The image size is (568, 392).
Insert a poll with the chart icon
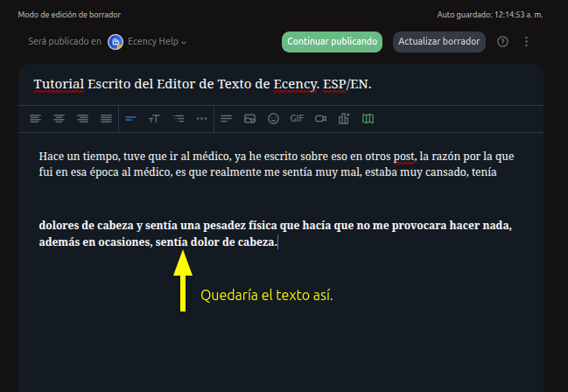pos(344,118)
